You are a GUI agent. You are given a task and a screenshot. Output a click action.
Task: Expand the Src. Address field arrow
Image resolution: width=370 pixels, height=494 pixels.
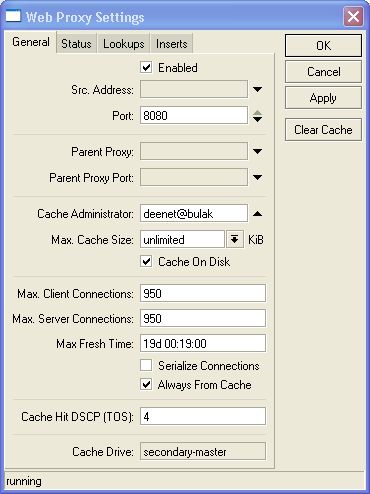click(257, 89)
